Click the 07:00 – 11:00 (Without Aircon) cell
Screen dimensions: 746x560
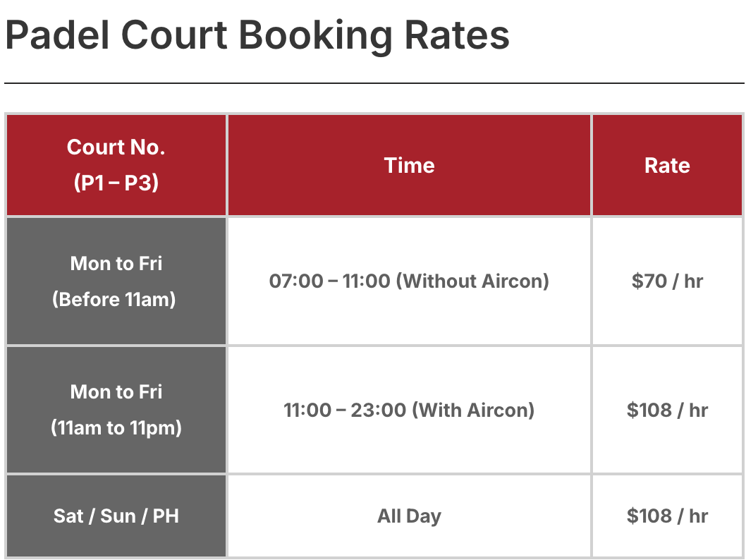(x=409, y=281)
